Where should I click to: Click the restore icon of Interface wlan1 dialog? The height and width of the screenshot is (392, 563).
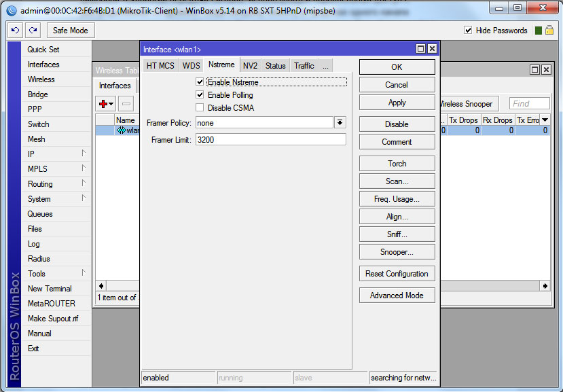pos(420,49)
